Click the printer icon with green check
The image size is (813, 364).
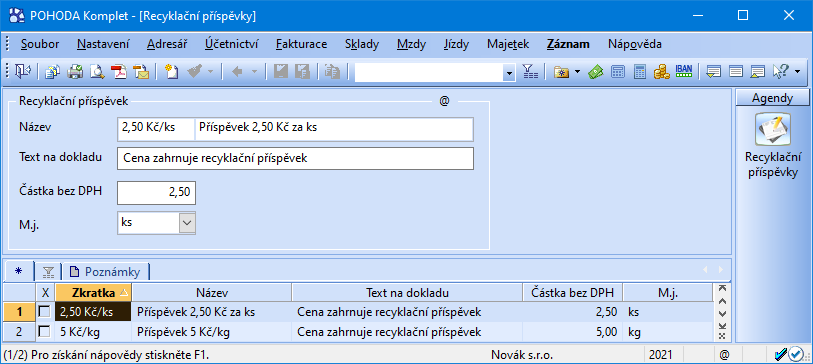tap(76, 72)
